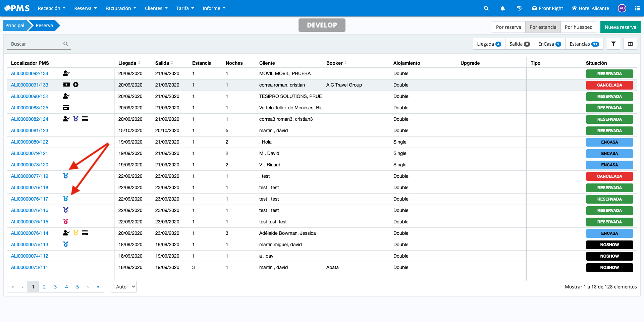Switch to the Por reserva view tab

(508, 27)
